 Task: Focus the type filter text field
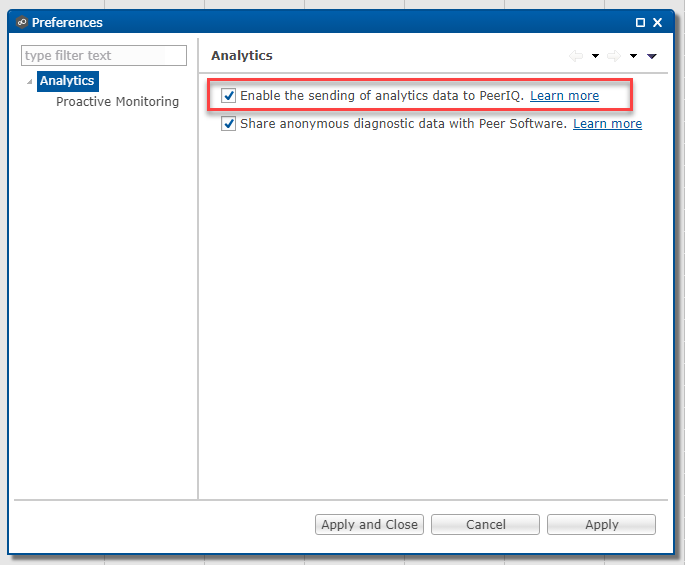coord(104,56)
